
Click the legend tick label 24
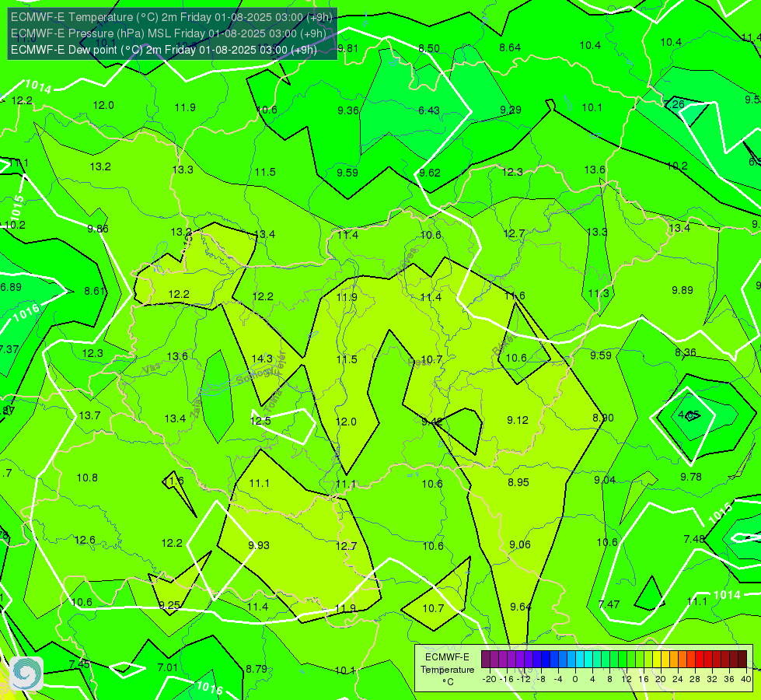[678, 679]
